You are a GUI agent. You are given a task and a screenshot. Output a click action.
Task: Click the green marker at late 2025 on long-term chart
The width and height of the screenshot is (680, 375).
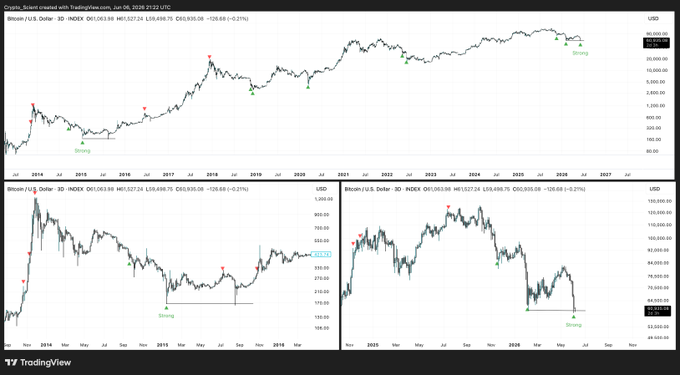(556, 39)
